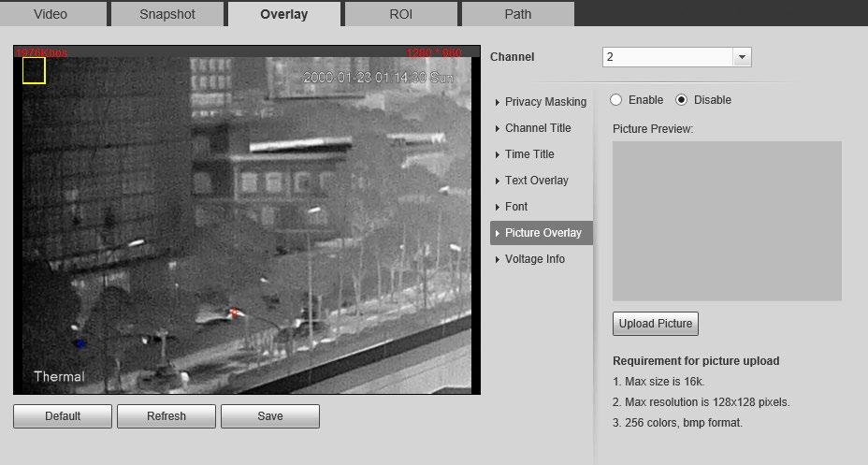Click the Save button
The width and height of the screenshot is (868, 465).
coord(270,416)
